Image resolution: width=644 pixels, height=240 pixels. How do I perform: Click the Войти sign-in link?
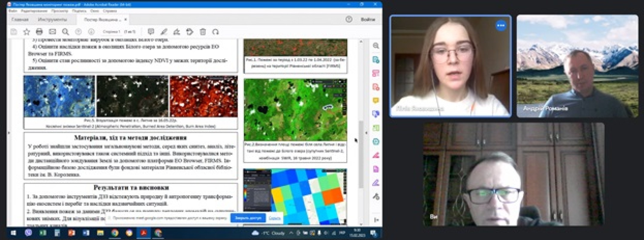tap(368, 19)
